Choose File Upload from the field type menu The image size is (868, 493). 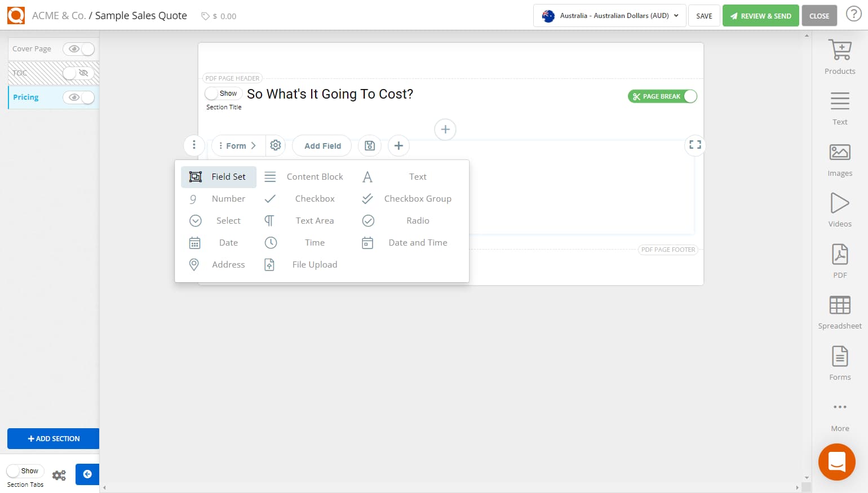tap(315, 264)
